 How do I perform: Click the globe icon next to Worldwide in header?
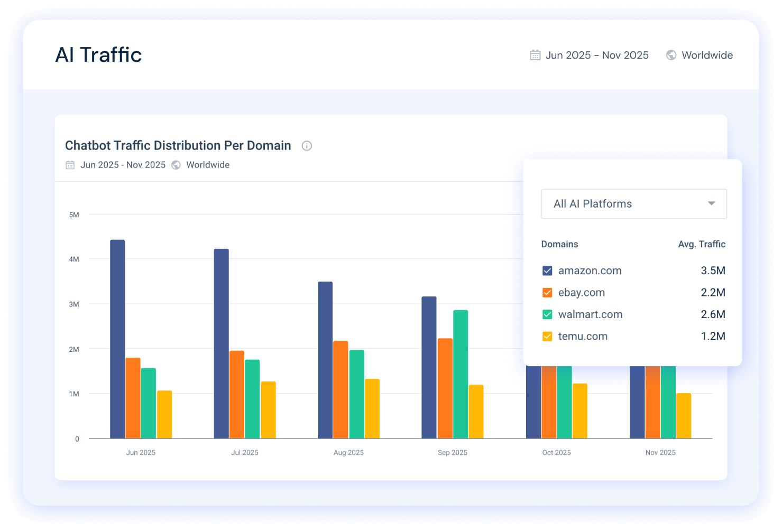point(671,55)
